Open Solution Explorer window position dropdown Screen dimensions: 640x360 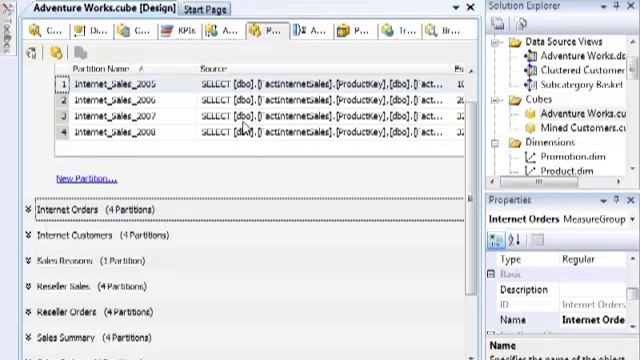[x=603, y=6]
